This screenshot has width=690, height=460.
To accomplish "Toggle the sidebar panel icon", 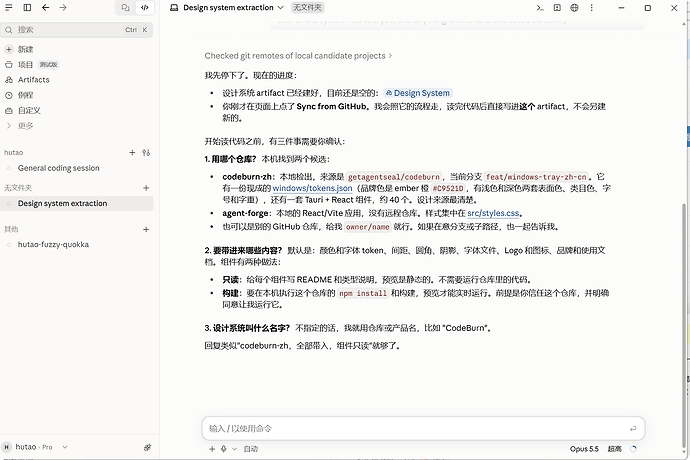I will (x=27, y=7).
